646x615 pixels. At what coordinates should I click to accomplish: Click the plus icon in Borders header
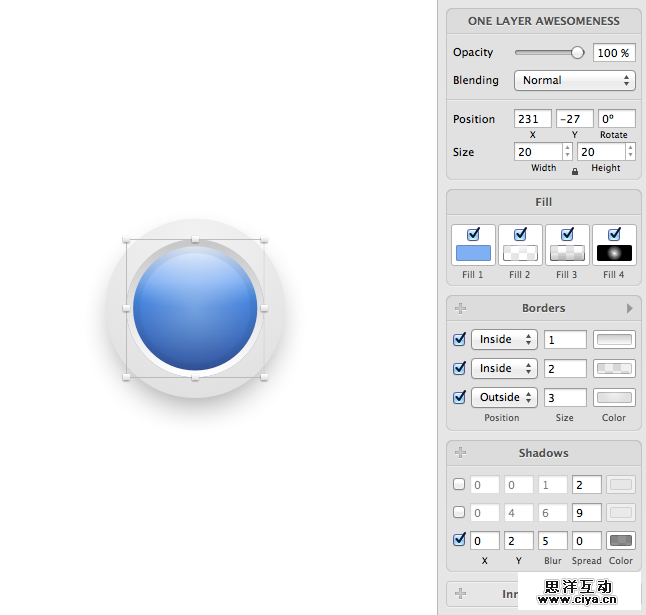click(460, 308)
